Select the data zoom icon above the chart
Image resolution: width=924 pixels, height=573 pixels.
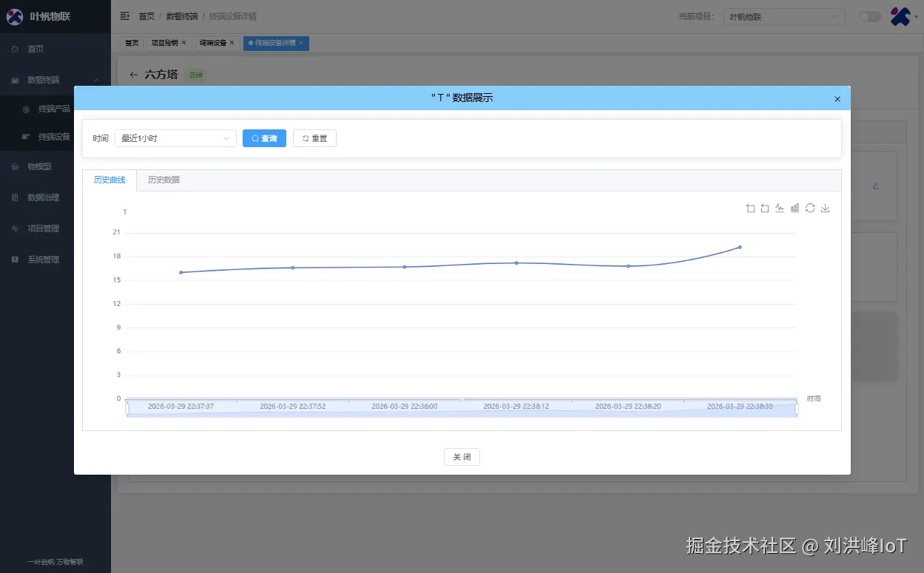coord(750,208)
